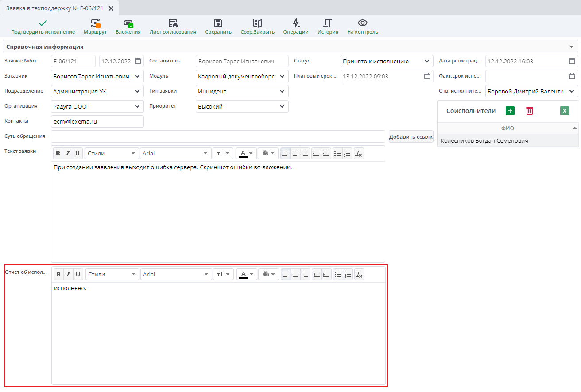The width and height of the screenshot is (581, 392).
Task: Click the Сохранить save icon
Action: click(x=218, y=23)
